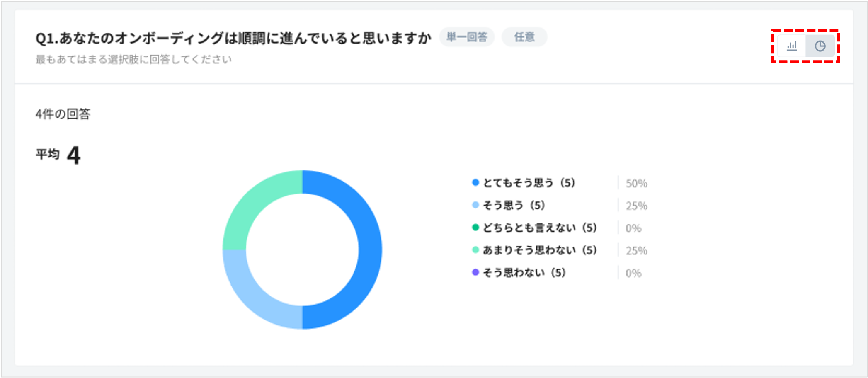868x378 pixels.
Task: Click the legend entry とてもそう思う（5）
Action: click(x=529, y=182)
